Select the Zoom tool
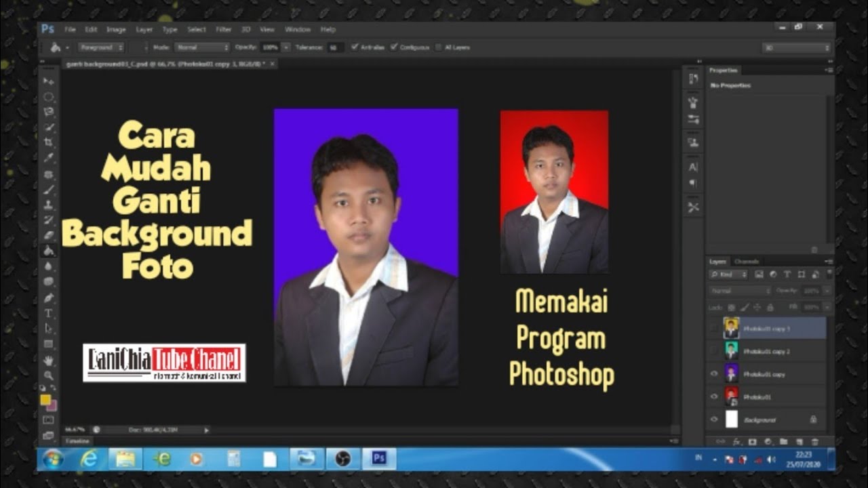The height and width of the screenshot is (488, 868). coord(49,375)
